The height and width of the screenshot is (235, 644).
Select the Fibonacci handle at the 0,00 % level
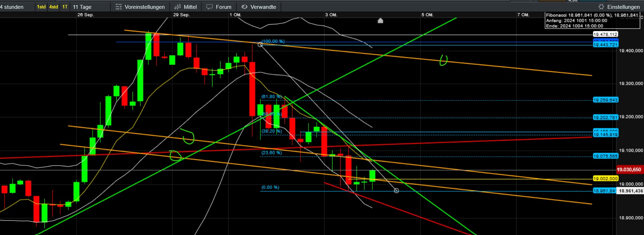[396, 191]
